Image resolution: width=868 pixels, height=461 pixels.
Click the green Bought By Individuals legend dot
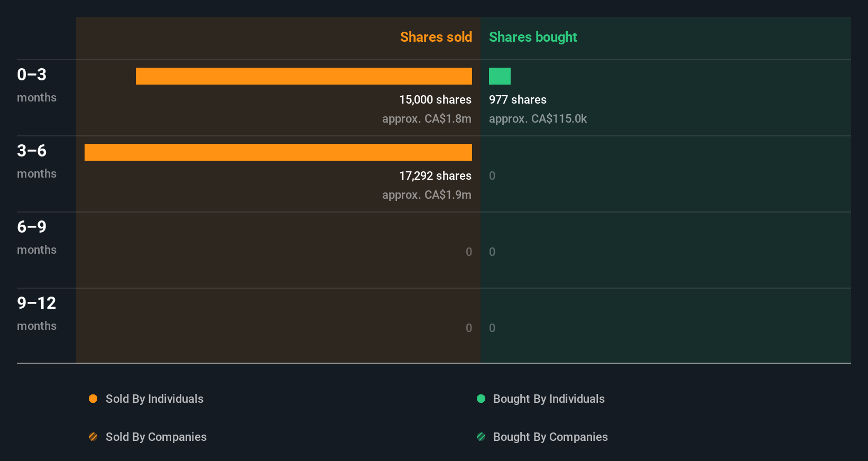tap(481, 399)
